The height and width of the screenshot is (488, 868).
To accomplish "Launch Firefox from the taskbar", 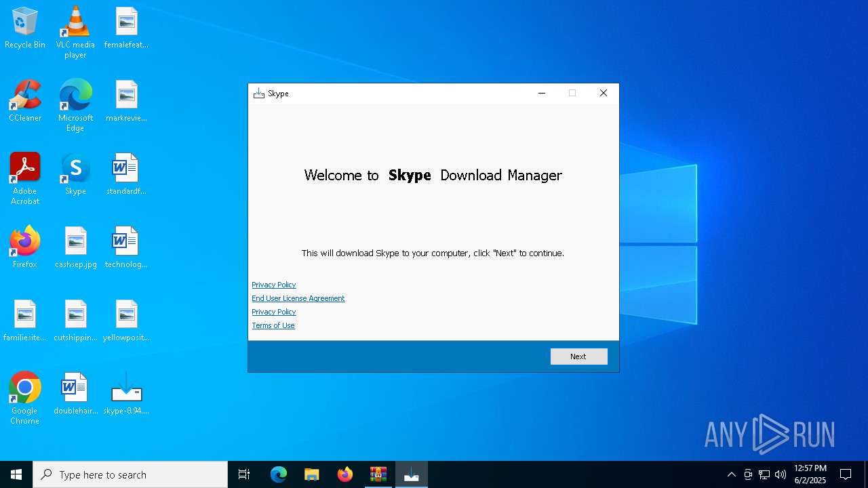I will click(345, 474).
